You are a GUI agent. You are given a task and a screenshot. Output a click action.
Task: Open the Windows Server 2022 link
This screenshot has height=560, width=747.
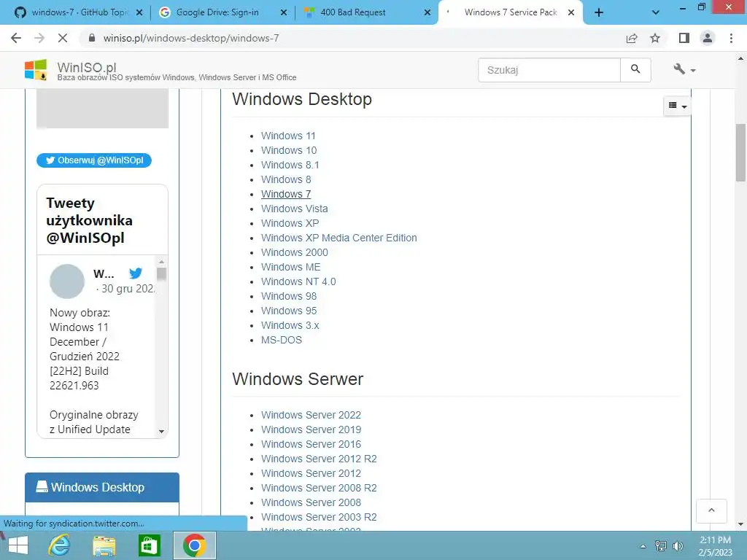coord(311,415)
